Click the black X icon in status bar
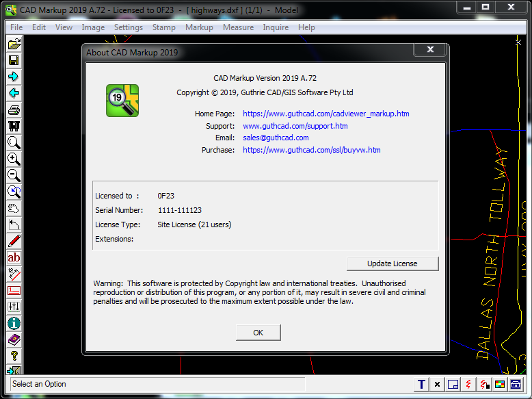Screen dimensions: 532x399 (438, 385)
